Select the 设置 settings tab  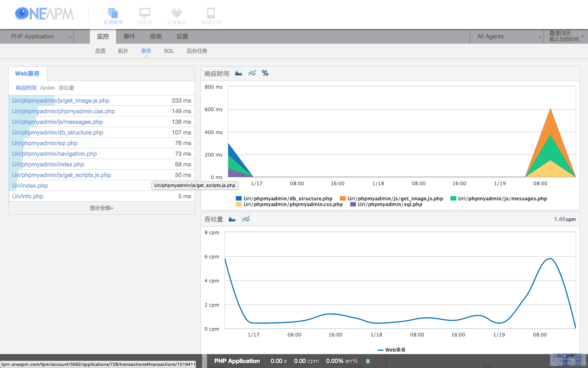pos(182,36)
